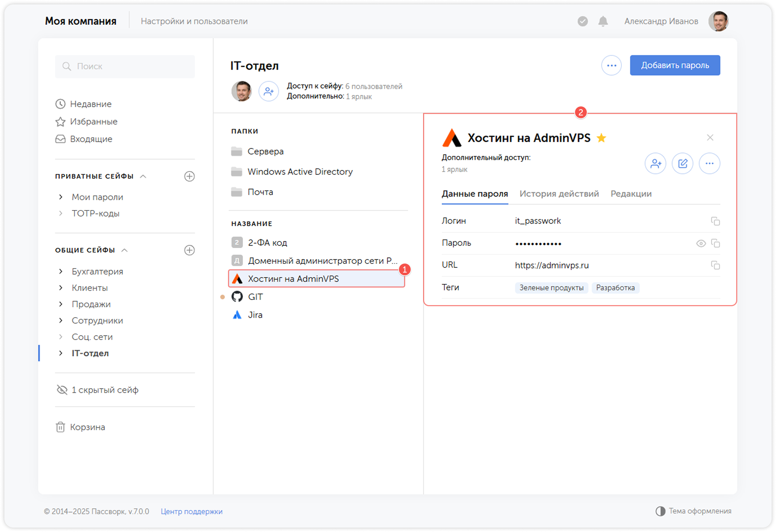Open Александр Иванов profile avatar
The height and width of the screenshot is (532, 776).
[x=718, y=21]
